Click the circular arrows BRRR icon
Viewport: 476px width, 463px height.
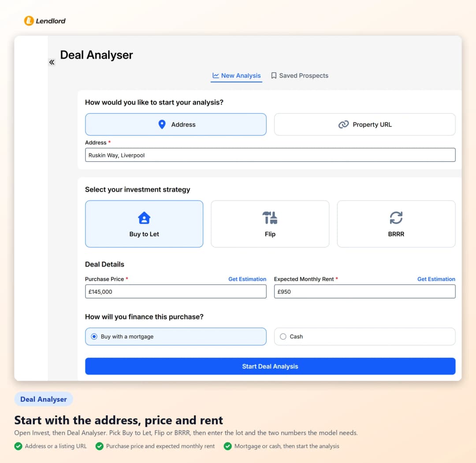396,218
